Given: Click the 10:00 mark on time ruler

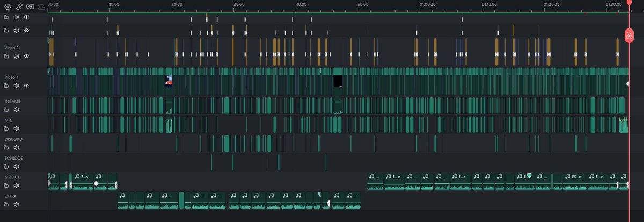Looking at the screenshot, I should click(114, 4).
